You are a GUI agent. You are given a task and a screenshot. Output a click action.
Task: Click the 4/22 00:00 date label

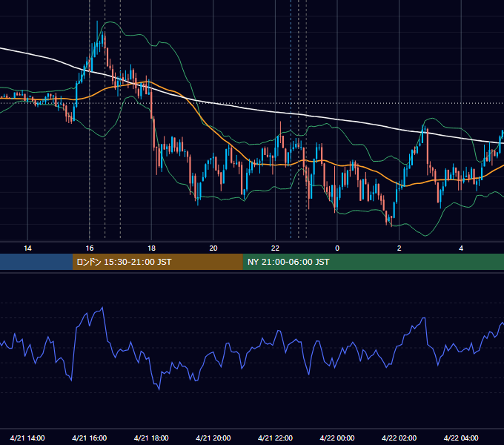[x=337, y=438]
